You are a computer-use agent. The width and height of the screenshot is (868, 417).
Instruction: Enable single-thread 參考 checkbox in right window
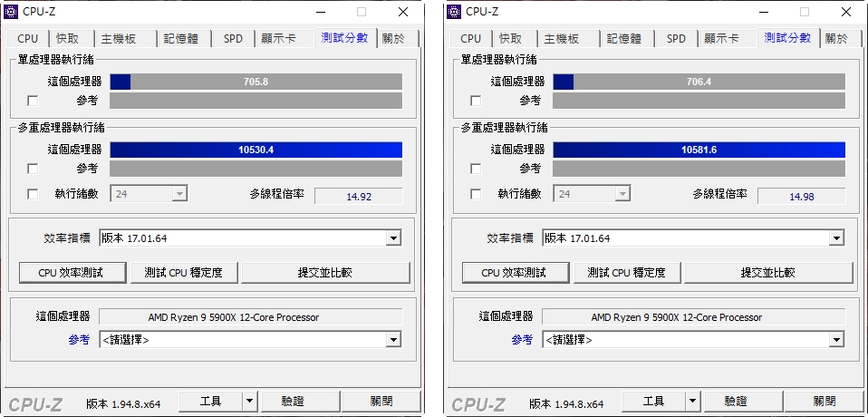476,101
